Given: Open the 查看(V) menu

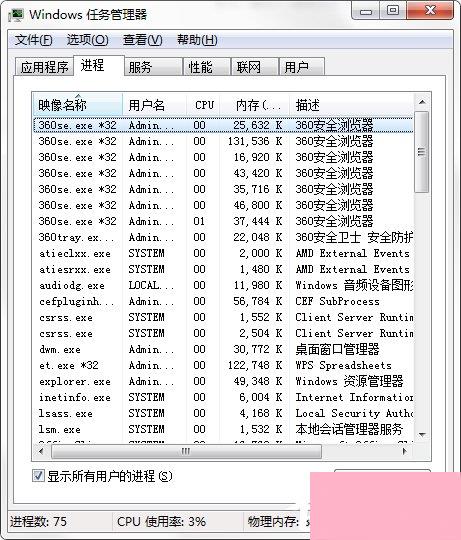Looking at the screenshot, I should coord(143,40).
